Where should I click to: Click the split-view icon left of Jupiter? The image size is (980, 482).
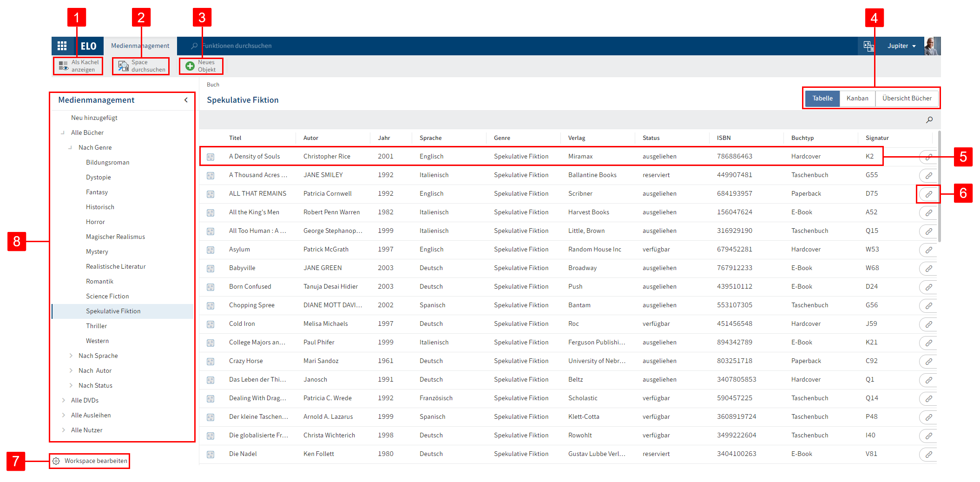pos(868,46)
